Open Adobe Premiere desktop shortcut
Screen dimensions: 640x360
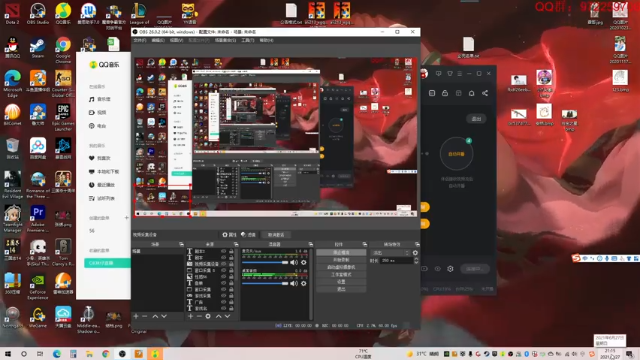(38, 218)
